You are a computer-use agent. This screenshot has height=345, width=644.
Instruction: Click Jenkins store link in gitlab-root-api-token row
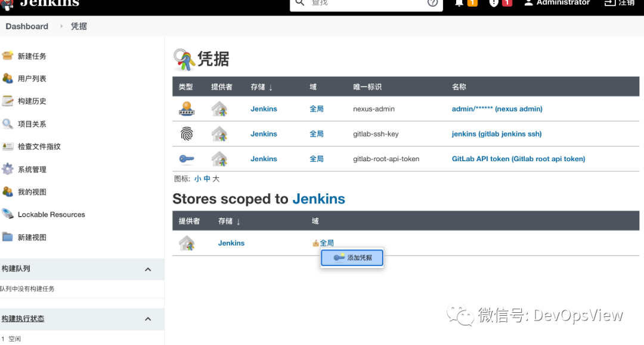coord(264,159)
